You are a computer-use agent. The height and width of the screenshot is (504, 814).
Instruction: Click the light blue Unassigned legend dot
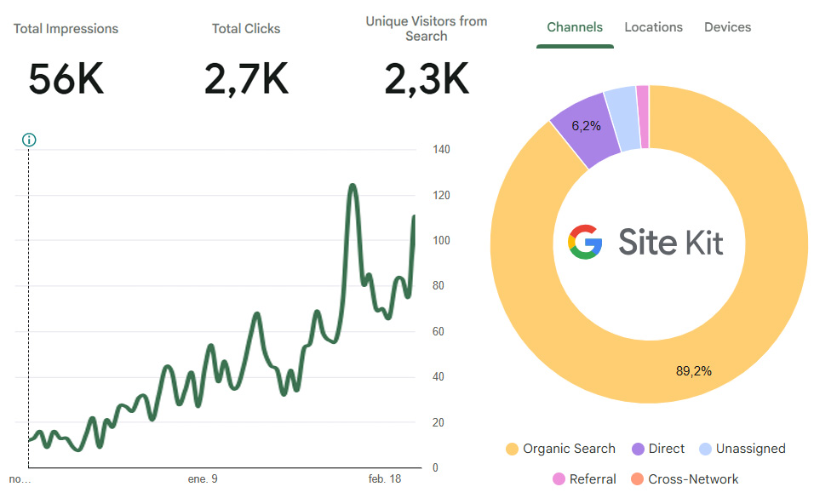pos(705,449)
